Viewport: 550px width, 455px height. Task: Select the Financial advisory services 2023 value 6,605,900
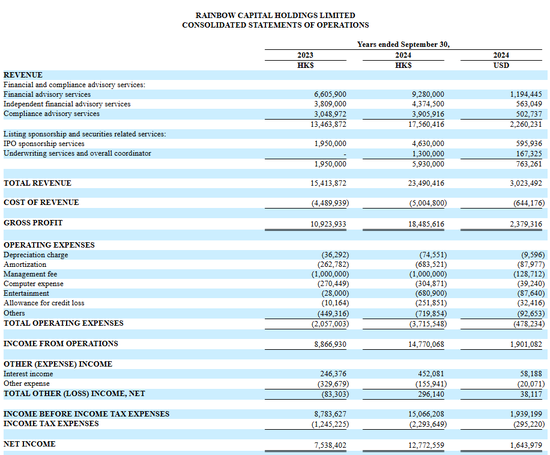[330, 94]
